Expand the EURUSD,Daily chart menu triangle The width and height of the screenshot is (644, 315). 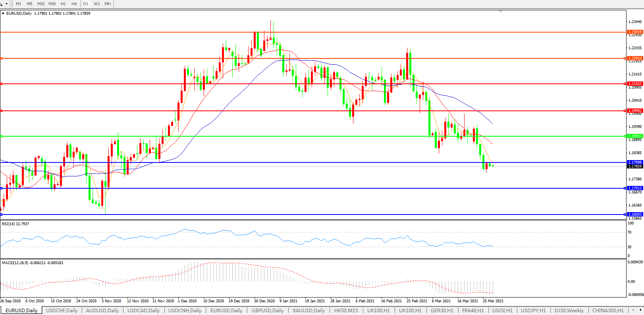pos(3,14)
